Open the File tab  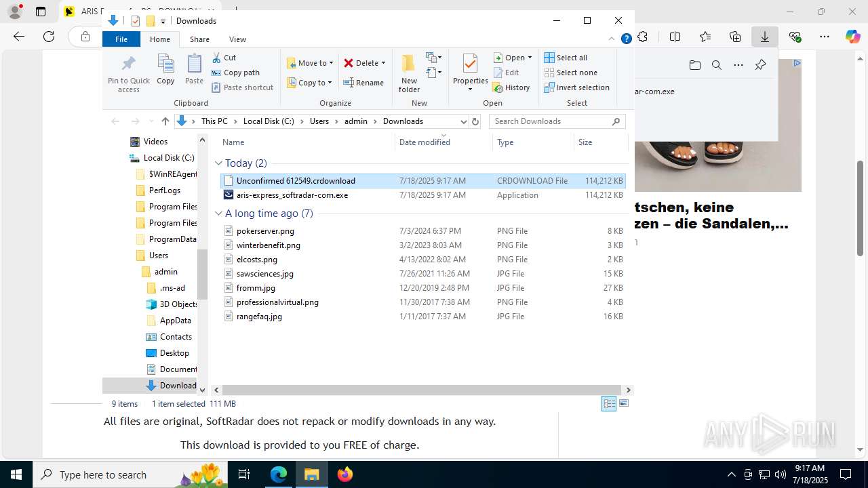(121, 39)
